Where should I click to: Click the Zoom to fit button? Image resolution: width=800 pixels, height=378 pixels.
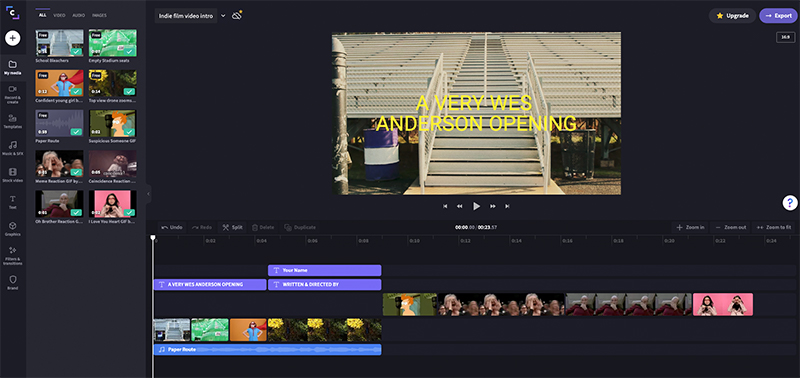(x=773, y=227)
